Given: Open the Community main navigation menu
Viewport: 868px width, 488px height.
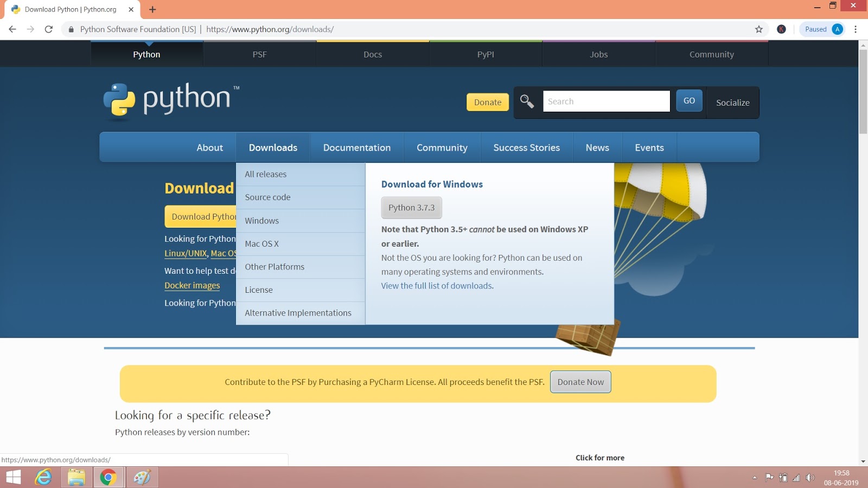Looking at the screenshot, I should (442, 147).
